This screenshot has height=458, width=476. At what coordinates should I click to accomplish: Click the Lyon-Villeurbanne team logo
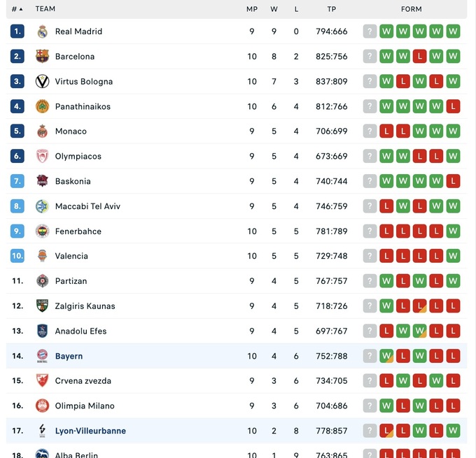pyautogui.click(x=42, y=431)
